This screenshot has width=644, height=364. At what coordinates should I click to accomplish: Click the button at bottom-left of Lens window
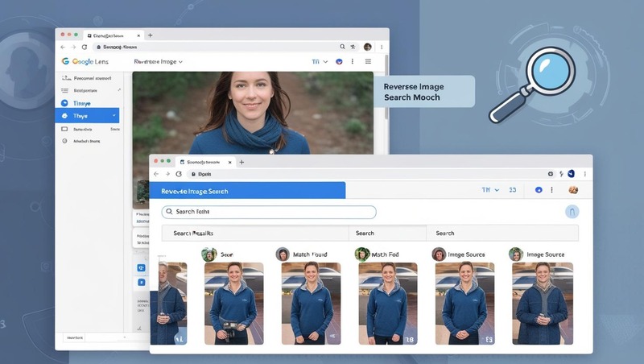tap(74, 337)
